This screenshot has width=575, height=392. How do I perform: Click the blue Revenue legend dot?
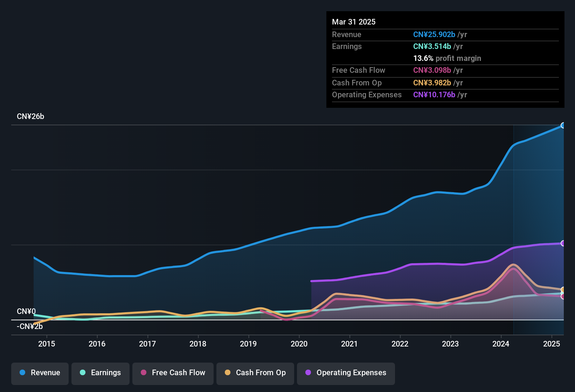(x=22, y=373)
